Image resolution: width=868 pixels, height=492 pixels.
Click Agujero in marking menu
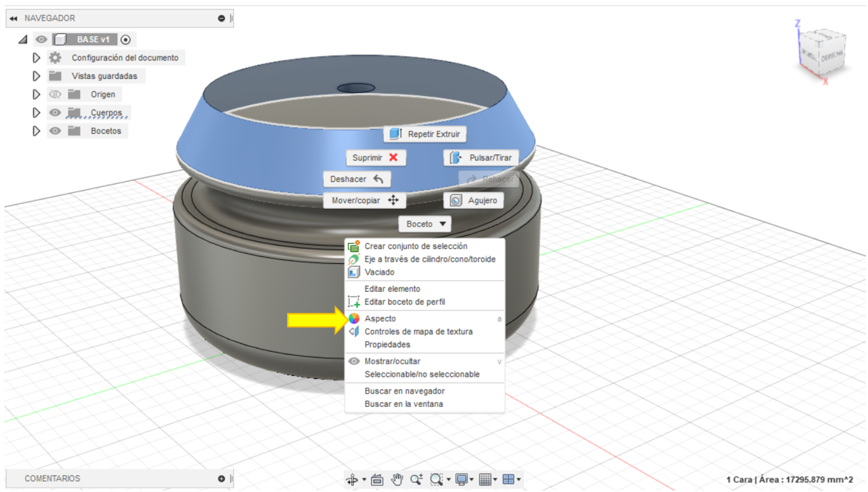474,200
